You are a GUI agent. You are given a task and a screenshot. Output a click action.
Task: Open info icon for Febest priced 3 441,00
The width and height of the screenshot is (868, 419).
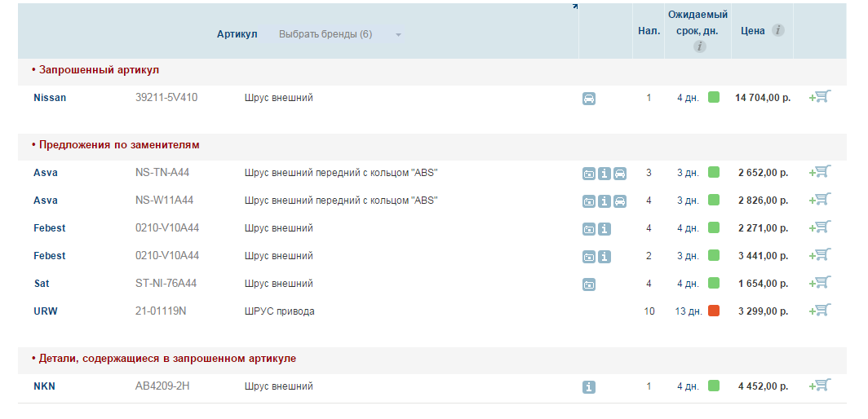pos(604,257)
